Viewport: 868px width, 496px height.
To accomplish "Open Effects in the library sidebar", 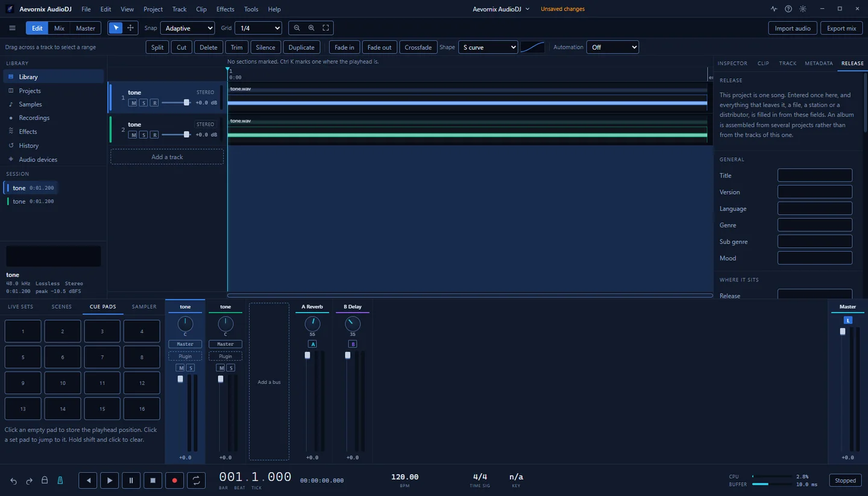I will click(x=54, y=131).
